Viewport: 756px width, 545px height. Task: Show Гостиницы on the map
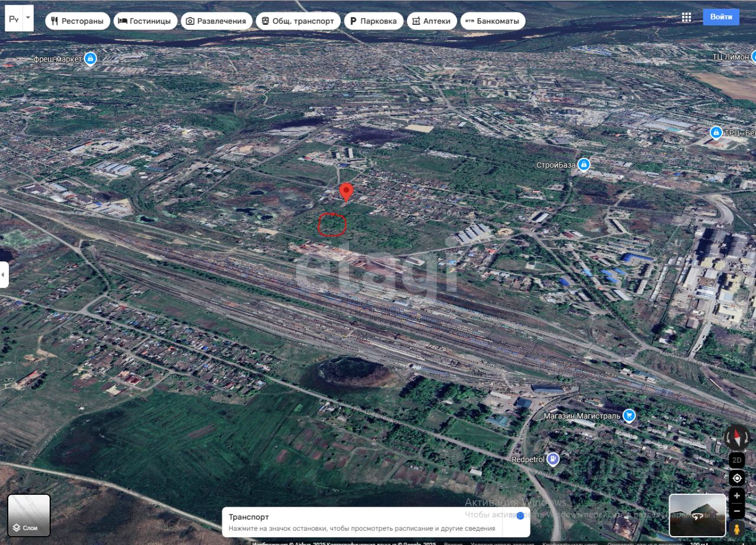(145, 21)
